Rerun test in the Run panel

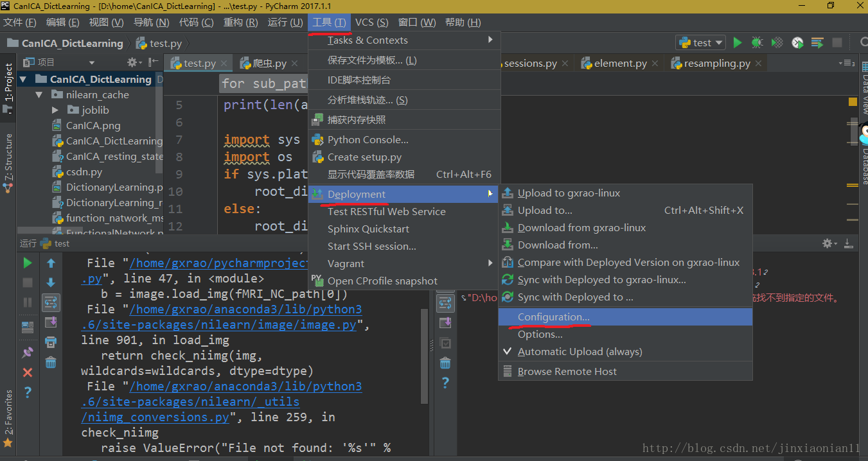click(28, 263)
